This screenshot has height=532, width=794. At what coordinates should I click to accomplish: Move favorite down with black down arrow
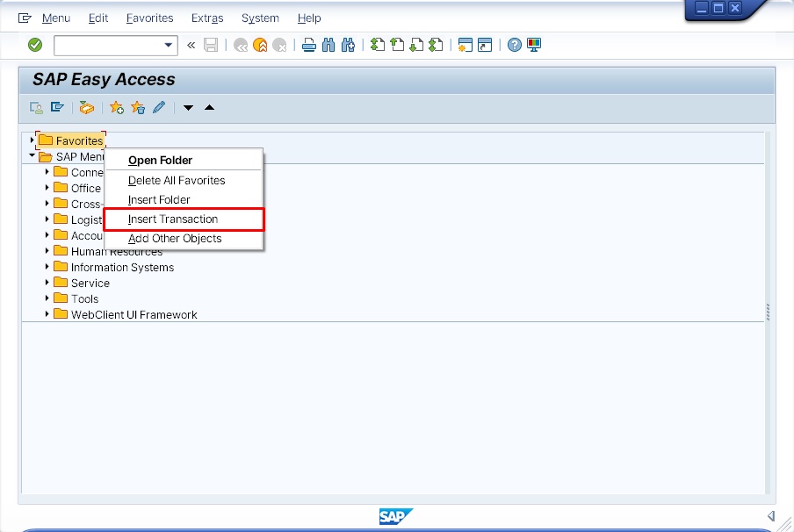pos(188,108)
